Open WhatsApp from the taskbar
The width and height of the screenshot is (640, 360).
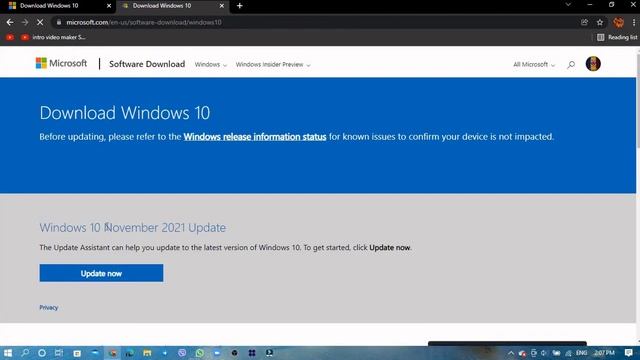click(x=200, y=353)
